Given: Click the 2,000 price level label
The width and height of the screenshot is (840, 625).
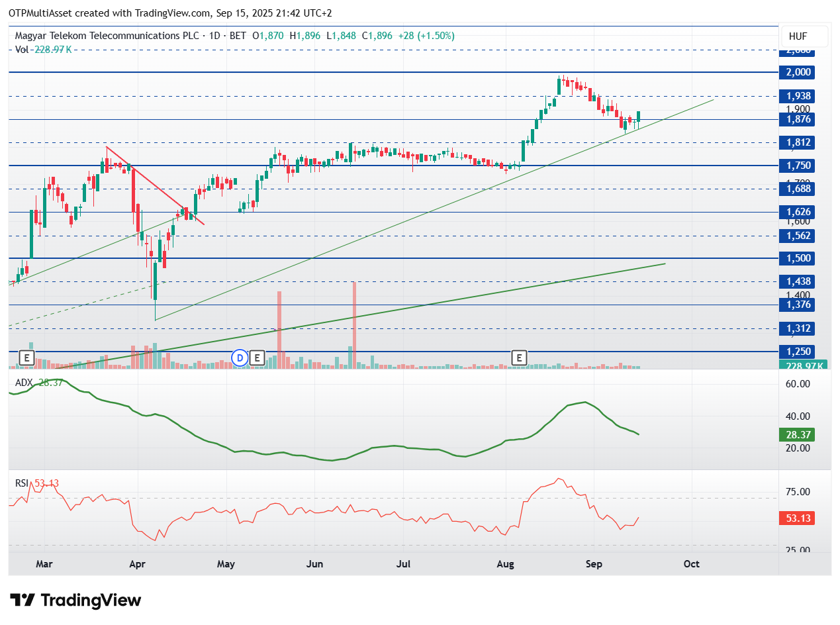Looking at the screenshot, I should 796,72.
